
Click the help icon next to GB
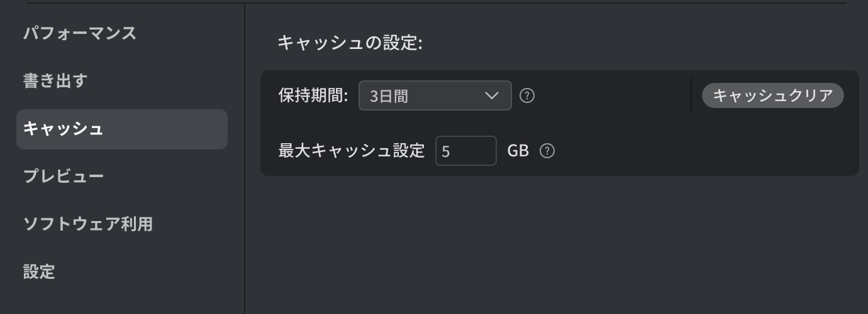[547, 151]
